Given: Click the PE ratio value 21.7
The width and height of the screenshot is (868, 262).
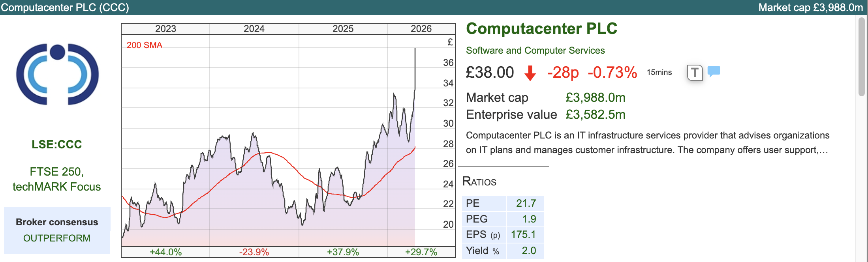Looking at the screenshot, I should (526, 203).
